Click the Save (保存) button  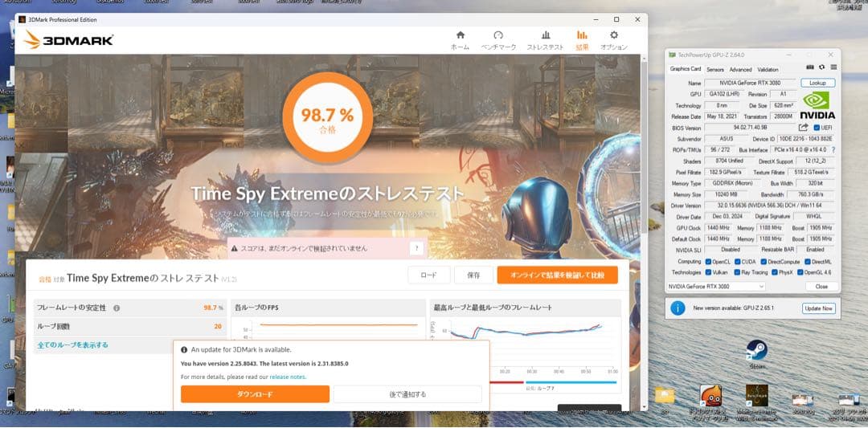473,275
